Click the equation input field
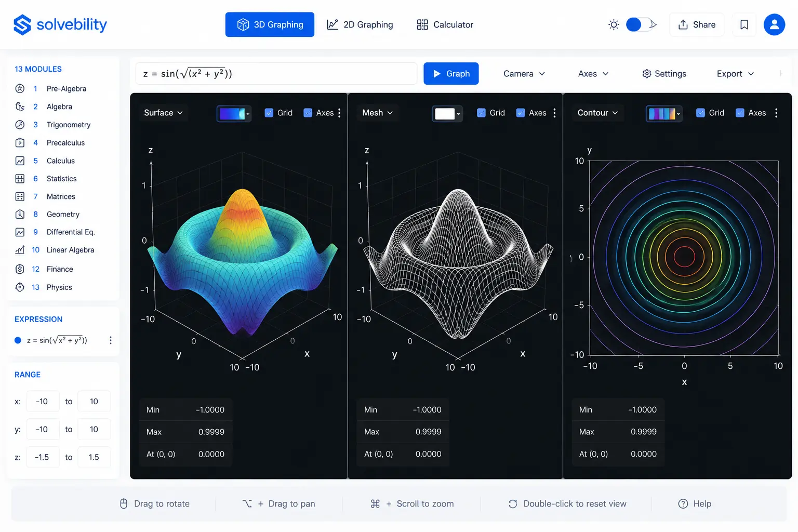Screen dimensions: 798x532 click(x=276, y=74)
